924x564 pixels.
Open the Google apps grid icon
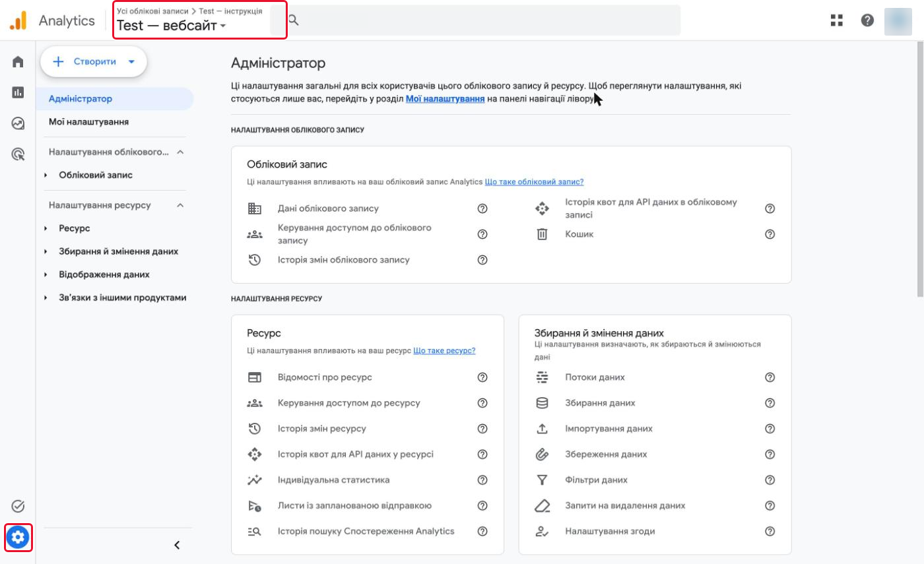click(837, 20)
